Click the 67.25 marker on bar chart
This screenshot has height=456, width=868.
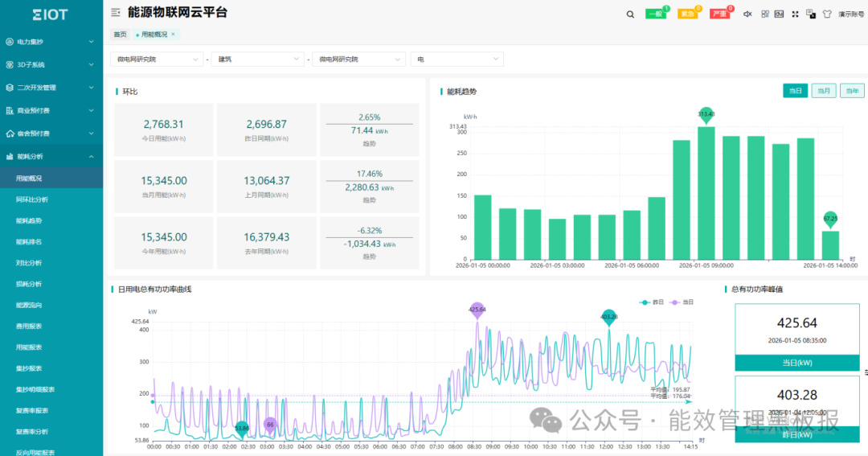click(x=829, y=219)
